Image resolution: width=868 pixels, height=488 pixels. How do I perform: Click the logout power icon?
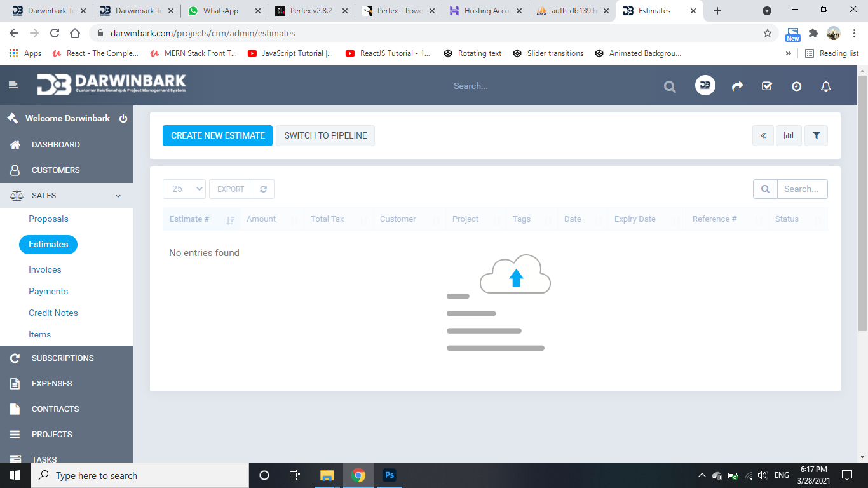tap(123, 119)
